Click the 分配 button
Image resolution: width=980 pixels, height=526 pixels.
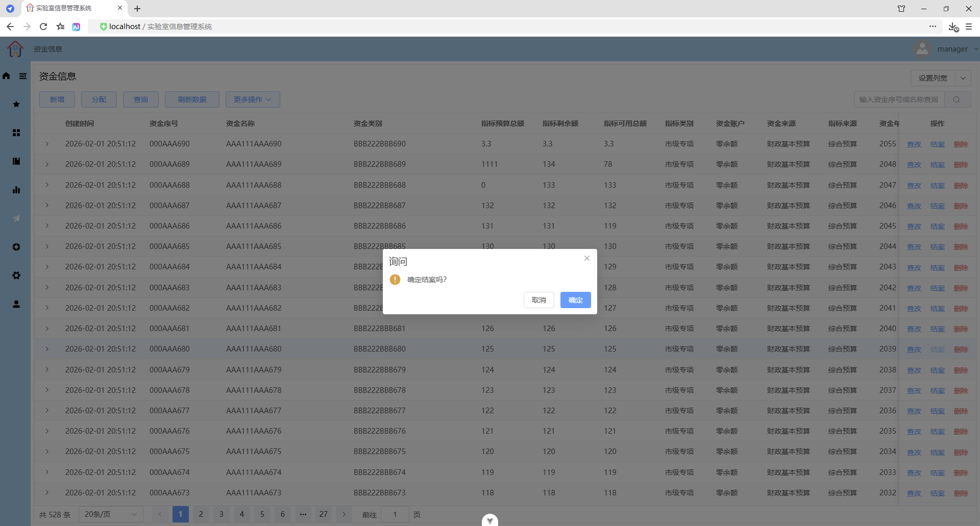click(99, 99)
